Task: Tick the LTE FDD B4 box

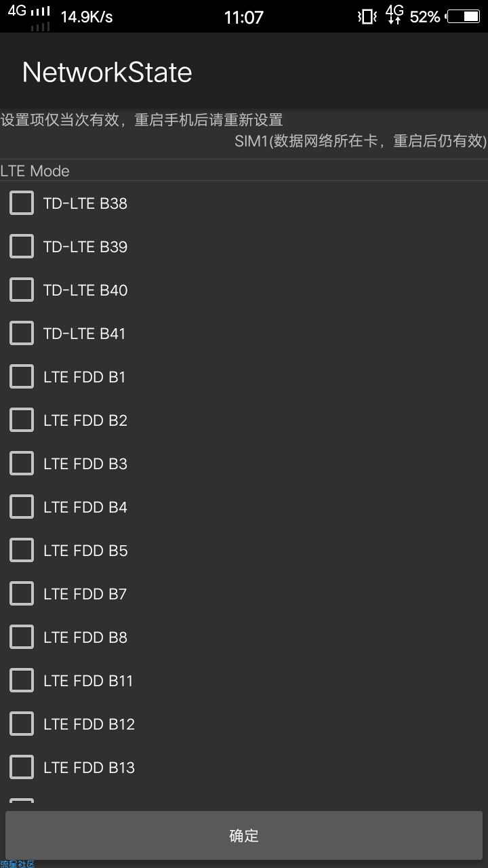Action: (x=22, y=507)
